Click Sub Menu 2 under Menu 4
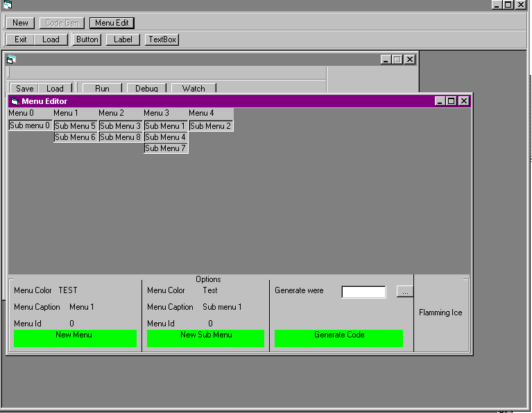The height and width of the screenshot is (413, 532). (210, 126)
